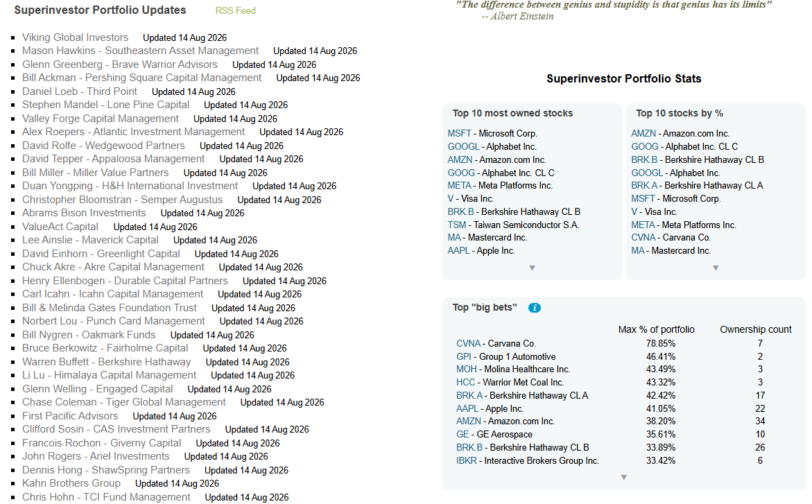Select GOOGL ticker in most owned stocks
812x504 pixels.
pos(463,146)
